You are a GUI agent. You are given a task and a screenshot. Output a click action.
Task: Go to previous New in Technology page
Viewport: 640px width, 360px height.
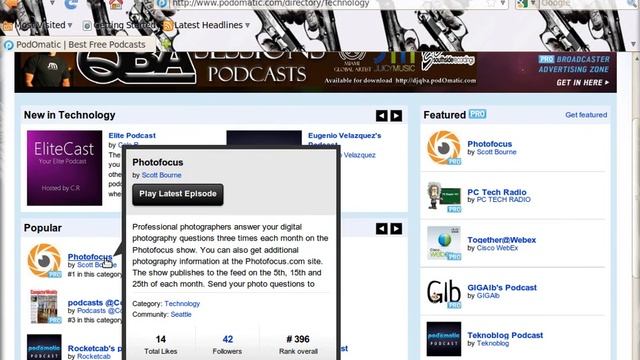coord(382,116)
